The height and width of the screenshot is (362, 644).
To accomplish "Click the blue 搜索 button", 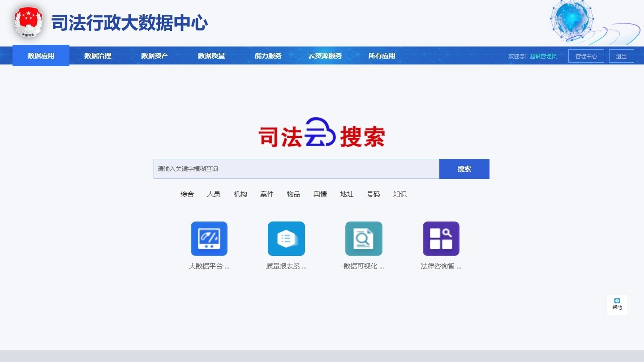I will (x=464, y=169).
